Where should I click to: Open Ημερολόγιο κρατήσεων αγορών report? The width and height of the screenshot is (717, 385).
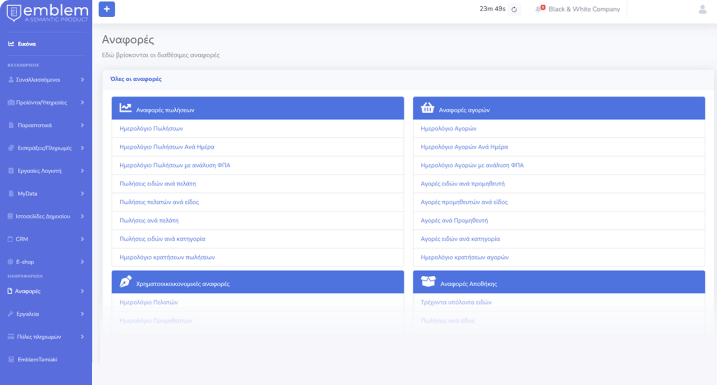[x=559, y=257]
